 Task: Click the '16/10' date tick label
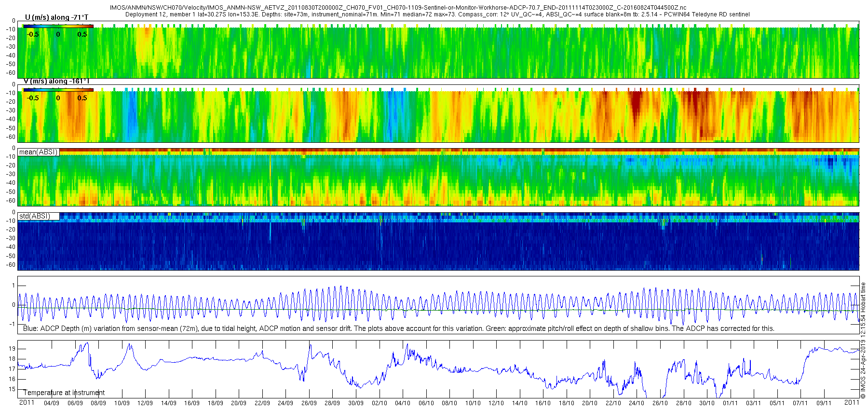click(x=543, y=403)
